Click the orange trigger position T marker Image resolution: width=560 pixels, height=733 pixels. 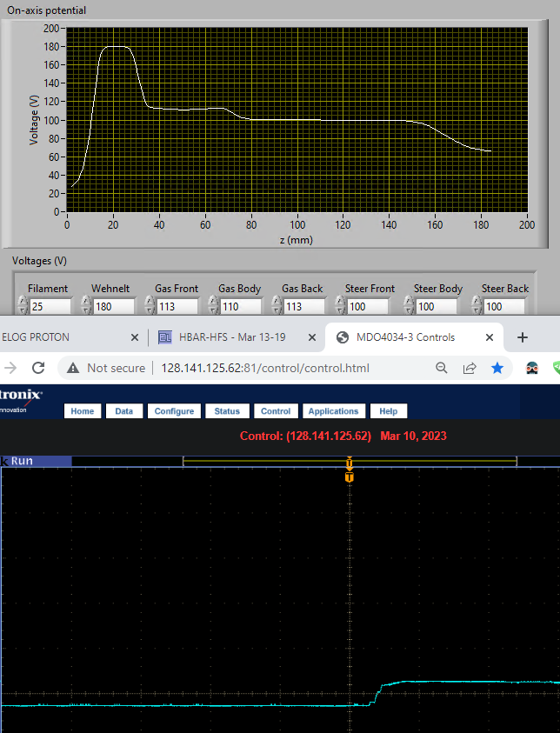350,476
